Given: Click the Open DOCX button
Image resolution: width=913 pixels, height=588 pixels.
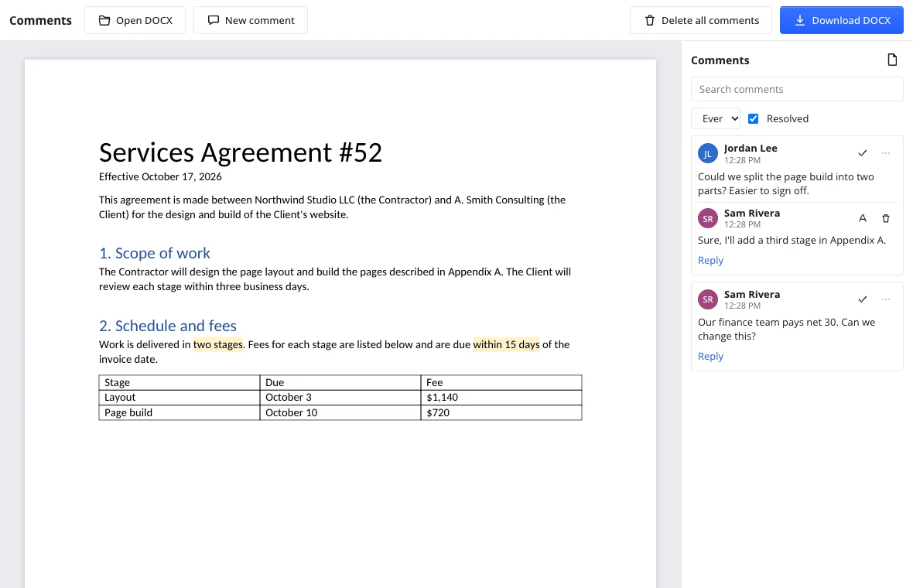Looking at the screenshot, I should (135, 20).
